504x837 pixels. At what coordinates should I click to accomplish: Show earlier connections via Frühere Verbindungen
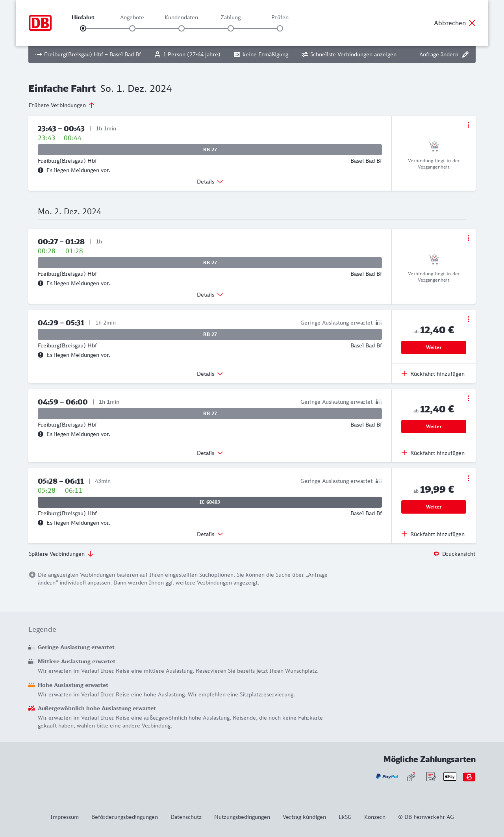pyautogui.click(x=61, y=105)
